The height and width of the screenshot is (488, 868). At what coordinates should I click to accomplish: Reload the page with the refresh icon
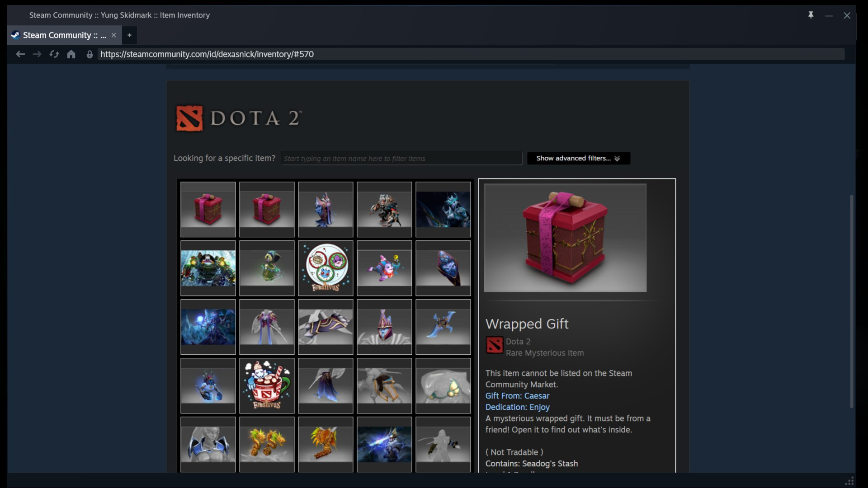tap(54, 54)
